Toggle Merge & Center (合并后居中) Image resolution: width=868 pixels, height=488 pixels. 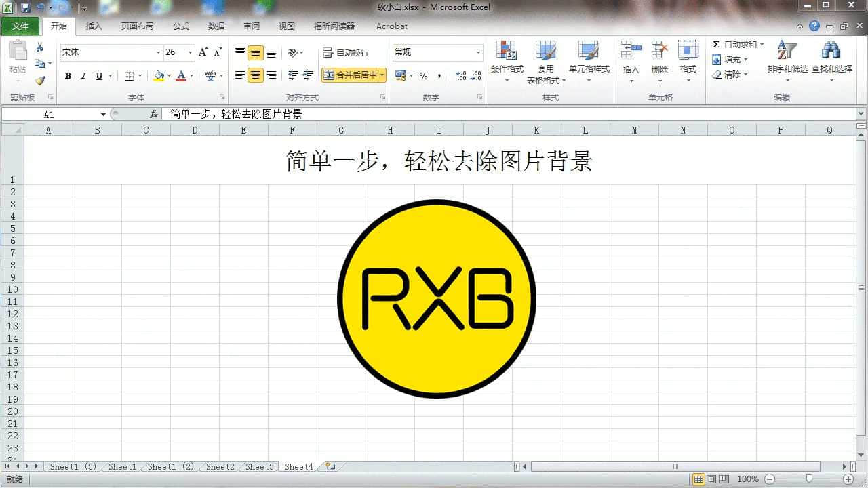click(x=349, y=75)
